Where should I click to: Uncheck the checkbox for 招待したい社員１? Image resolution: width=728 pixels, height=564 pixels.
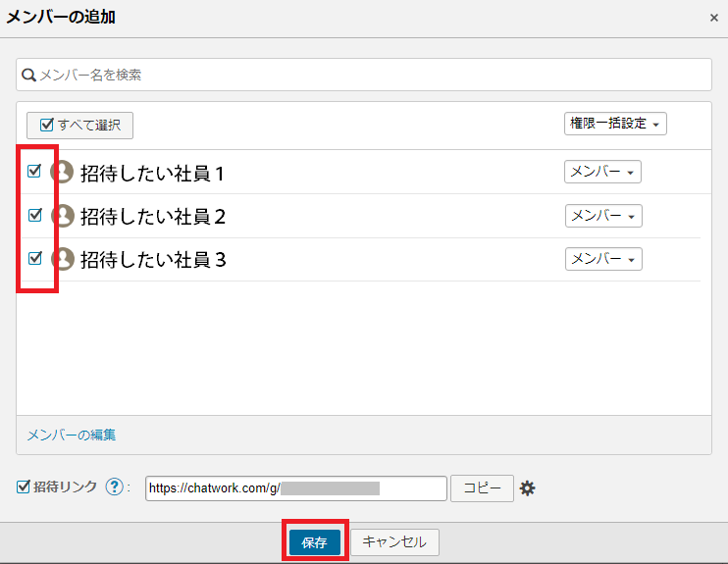click(34, 172)
